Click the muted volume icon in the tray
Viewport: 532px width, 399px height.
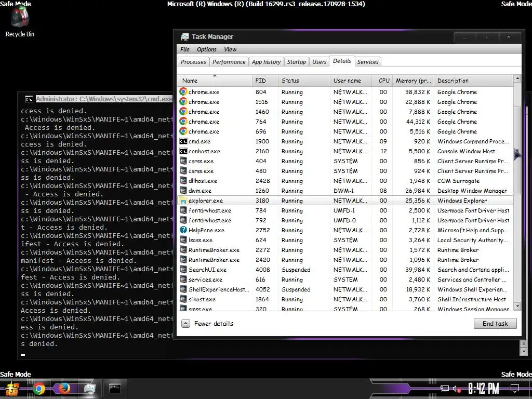[x=457, y=389]
